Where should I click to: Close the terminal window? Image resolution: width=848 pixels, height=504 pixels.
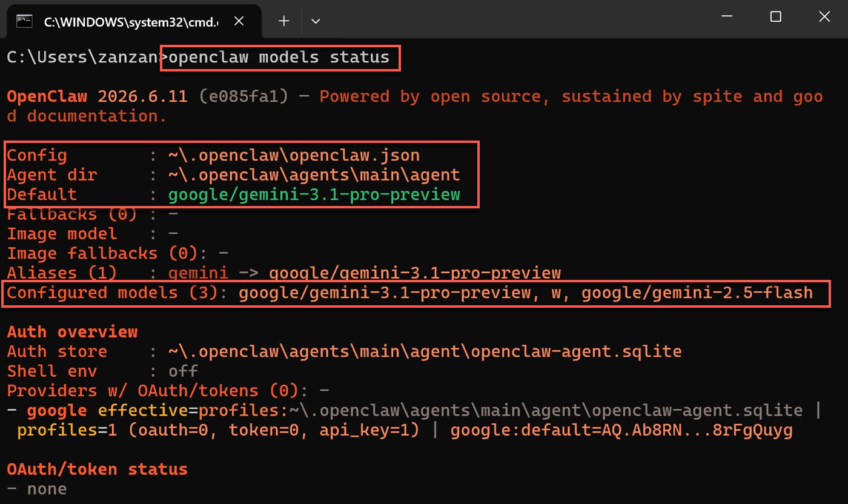coord(824,18)
